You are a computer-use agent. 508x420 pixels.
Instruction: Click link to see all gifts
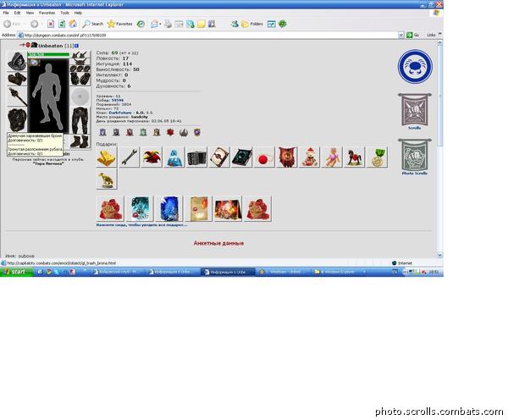pos(142,225)
